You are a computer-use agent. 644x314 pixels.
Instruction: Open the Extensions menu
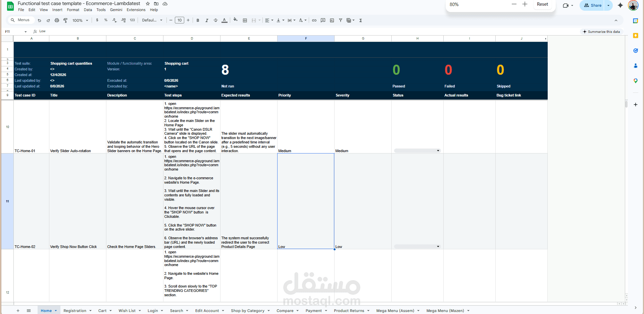point(136,10)
